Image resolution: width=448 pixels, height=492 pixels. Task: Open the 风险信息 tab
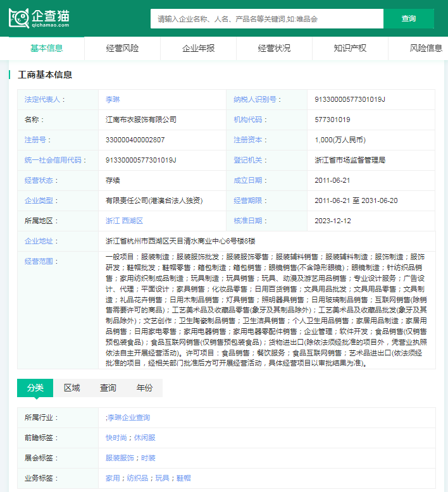(426, 48)
